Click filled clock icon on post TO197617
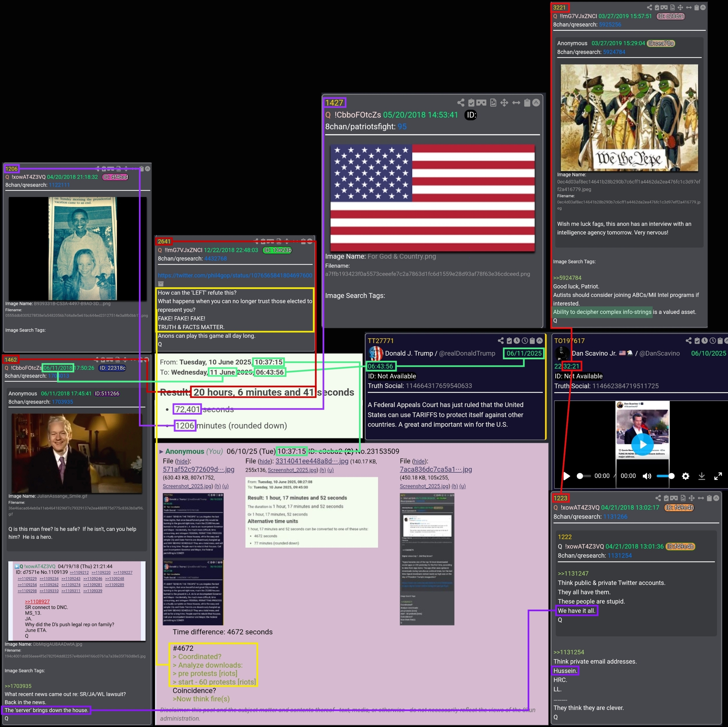Image resolution: width=728 pixels, height=727 pixels. coord(705,340)
